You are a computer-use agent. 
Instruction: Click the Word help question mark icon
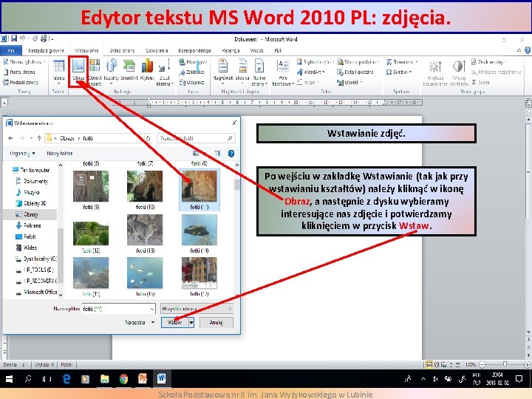coord(528,50)
